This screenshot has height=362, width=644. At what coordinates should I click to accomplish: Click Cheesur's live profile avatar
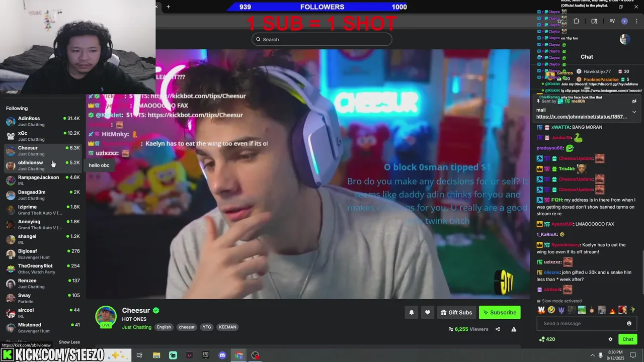(106, 316)
